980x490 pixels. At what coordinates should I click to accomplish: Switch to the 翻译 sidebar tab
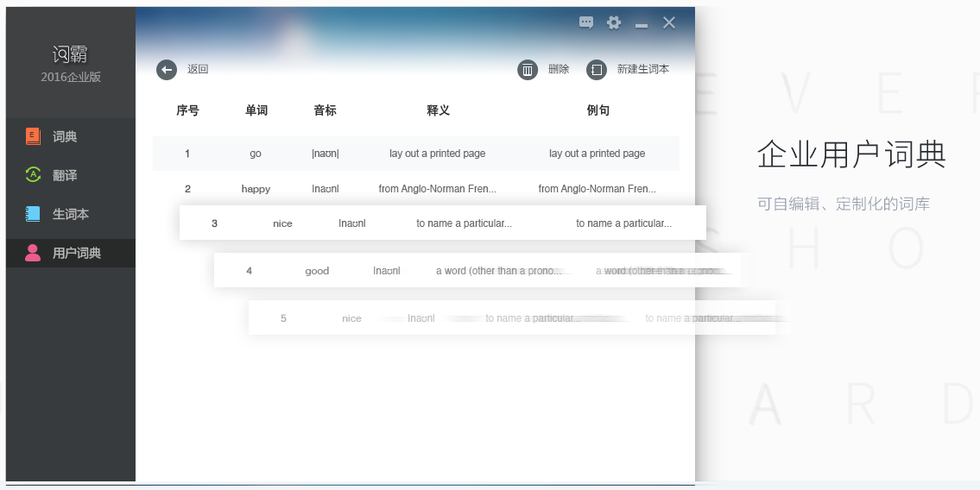[65, 175]
